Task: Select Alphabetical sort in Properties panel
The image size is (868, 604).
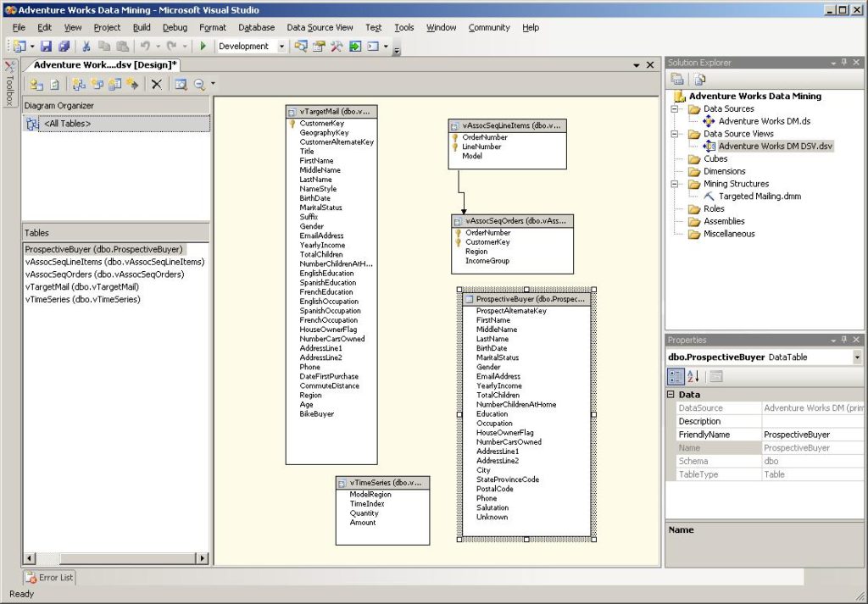Action: tap(693, 377)
